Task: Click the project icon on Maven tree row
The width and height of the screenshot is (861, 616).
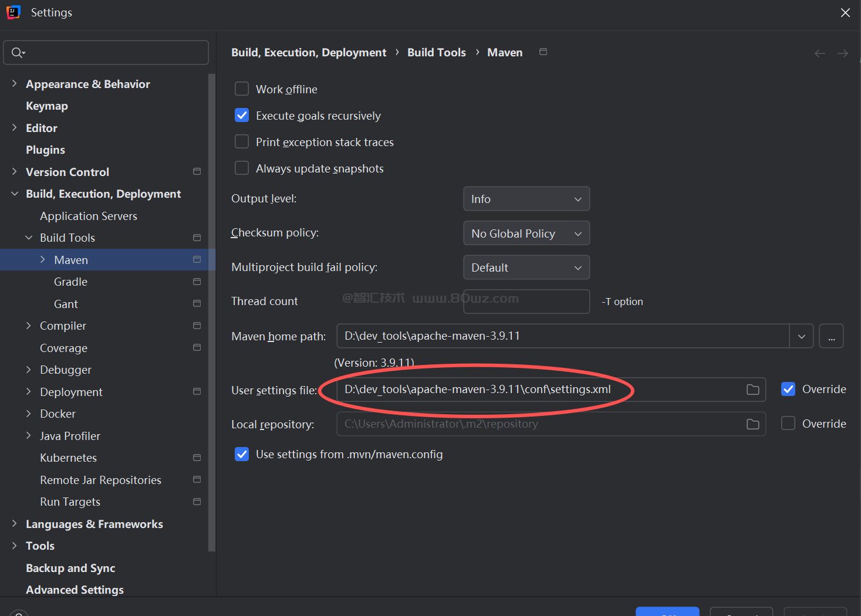Action: tap(197, 259)
